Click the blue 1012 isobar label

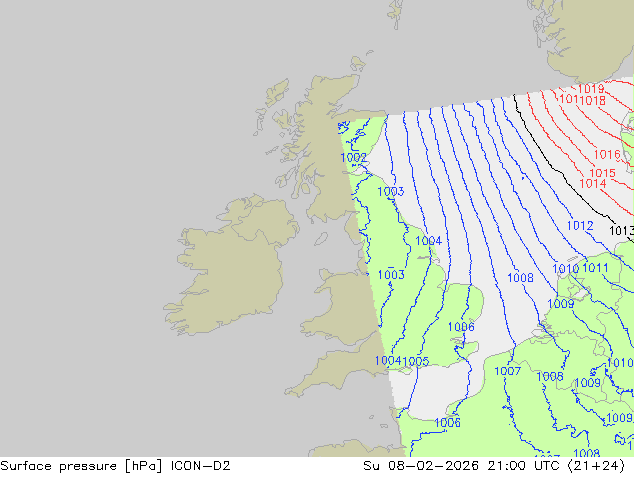click(580, 226)
